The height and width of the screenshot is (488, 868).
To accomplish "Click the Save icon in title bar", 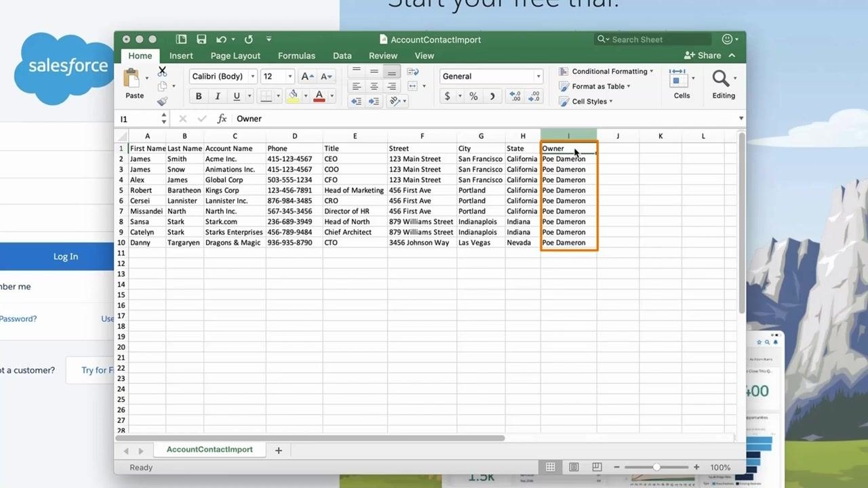I will [x=201, y=39].
